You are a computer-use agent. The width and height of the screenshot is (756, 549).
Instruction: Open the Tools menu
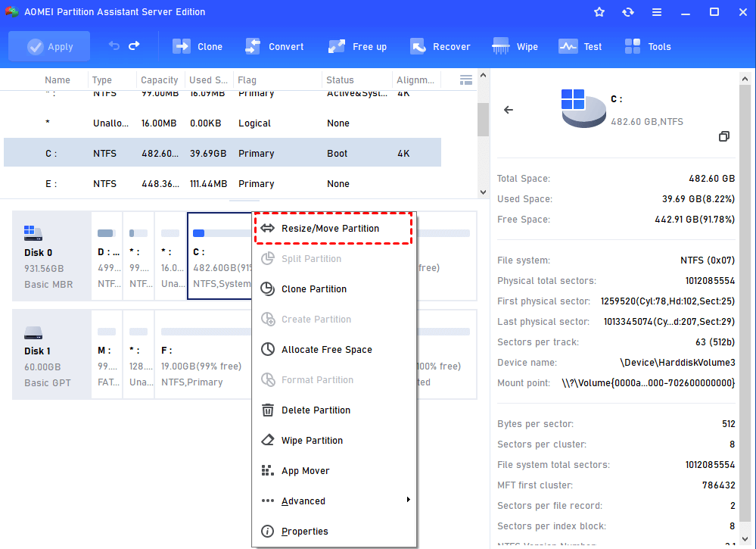pyautogui.click(x=648, y=46)
